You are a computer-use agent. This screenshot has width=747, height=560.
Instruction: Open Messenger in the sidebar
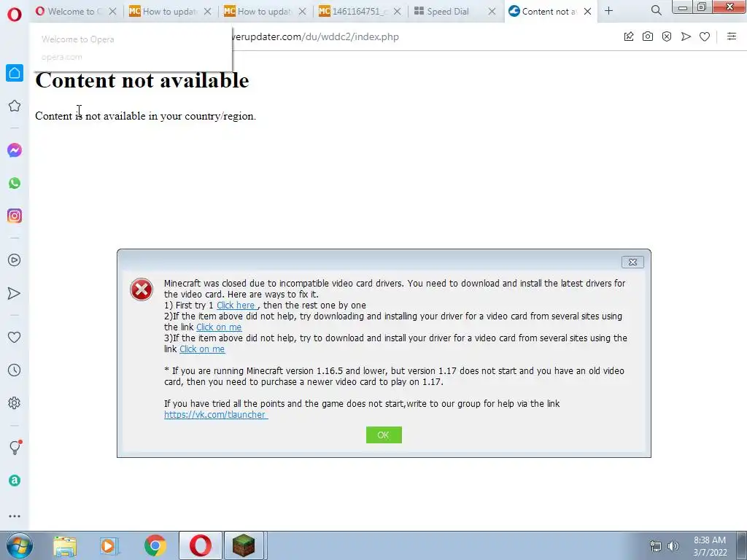[15, 150]
